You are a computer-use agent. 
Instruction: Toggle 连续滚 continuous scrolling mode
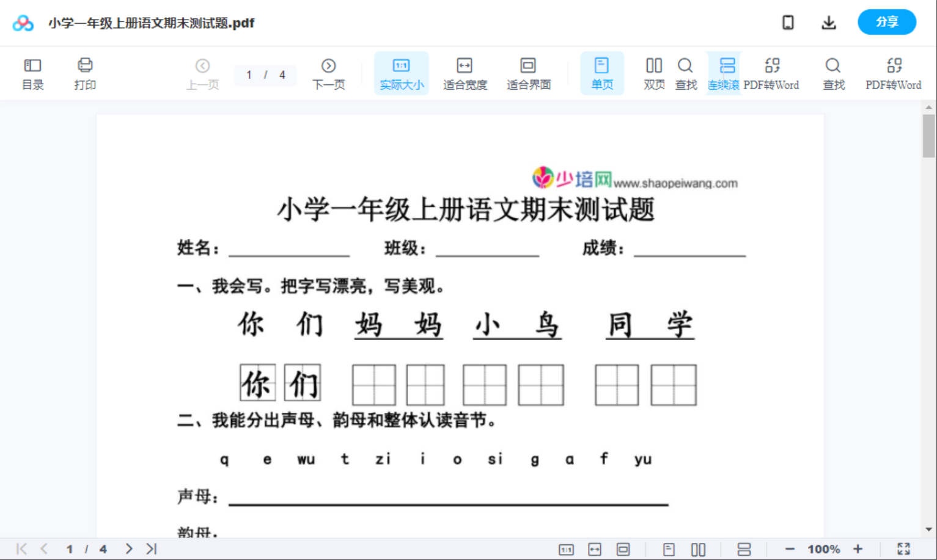[724, 73]
